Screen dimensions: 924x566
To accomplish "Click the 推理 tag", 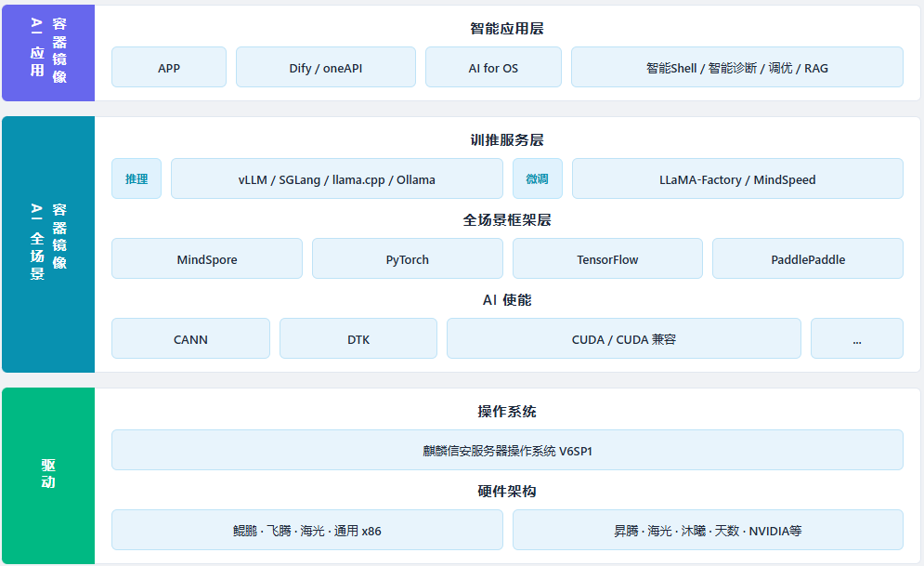I will click(137, 178).
